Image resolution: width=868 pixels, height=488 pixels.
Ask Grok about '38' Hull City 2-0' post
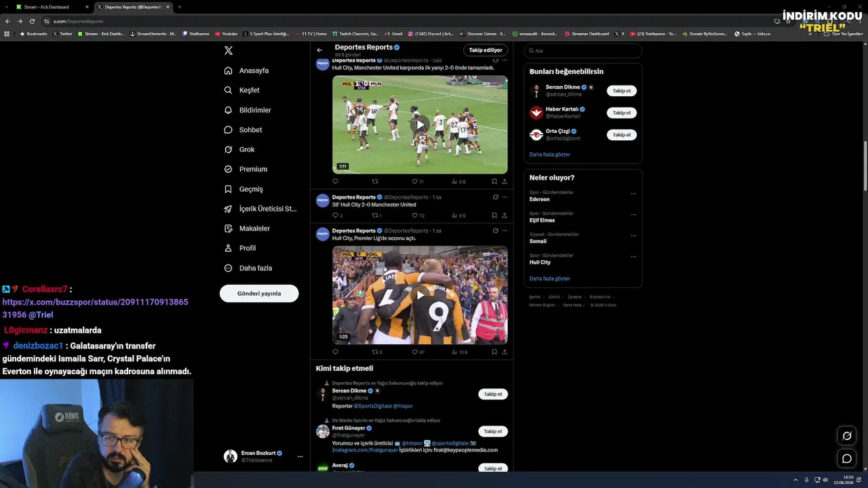(496, 197)
